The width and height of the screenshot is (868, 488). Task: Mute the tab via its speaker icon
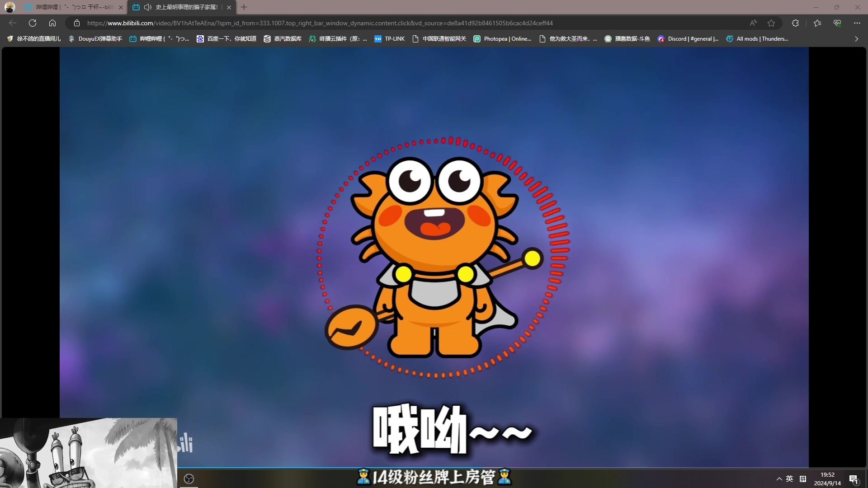(x=147, y=7)
